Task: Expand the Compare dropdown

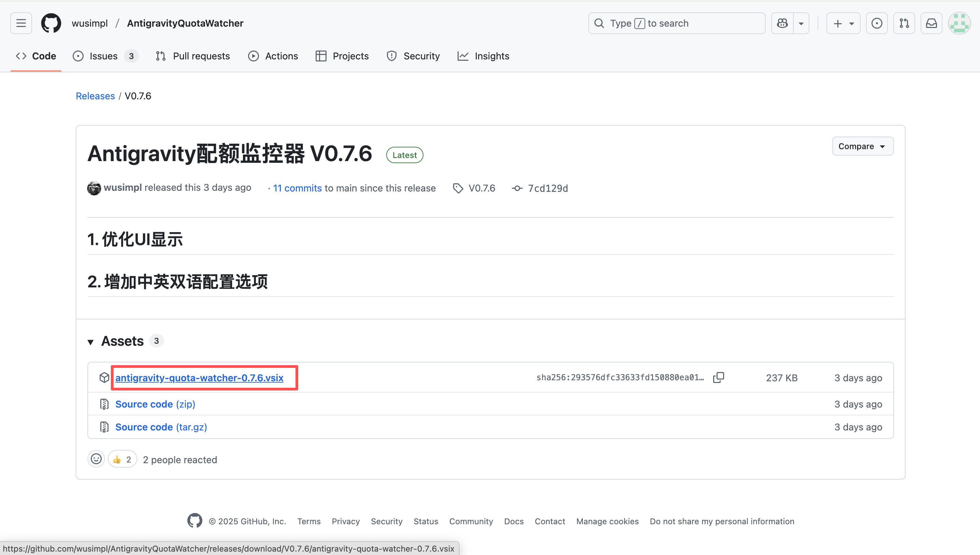Action: pyautogui.click(x=862, y=146)
